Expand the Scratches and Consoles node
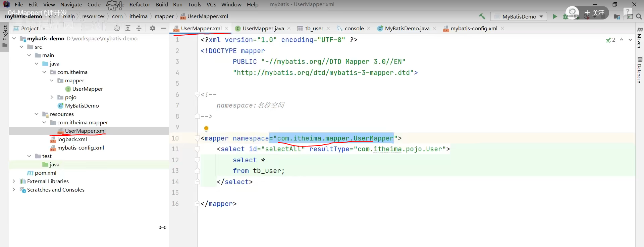This screenshot has width=644, height=247. tap(14, 190)
